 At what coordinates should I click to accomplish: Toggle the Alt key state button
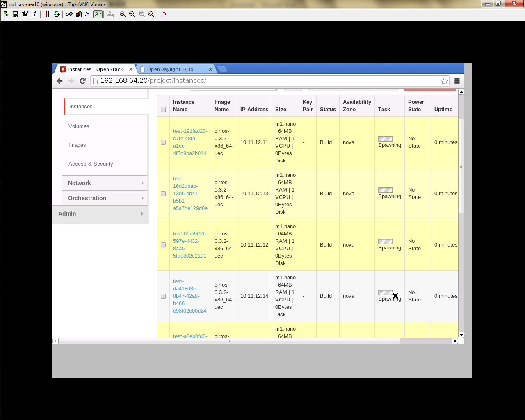[x=98, y=14]
